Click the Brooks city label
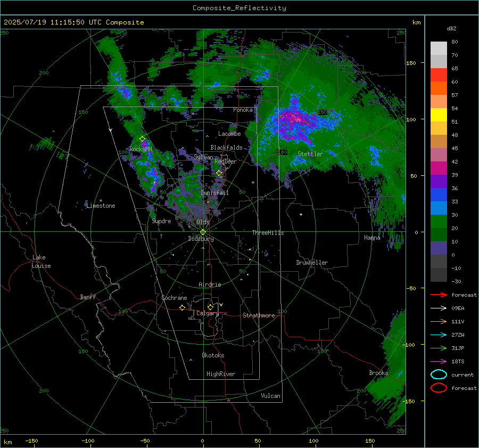The height and width of the screenshot is (448, 479). (x=378, y=373)
